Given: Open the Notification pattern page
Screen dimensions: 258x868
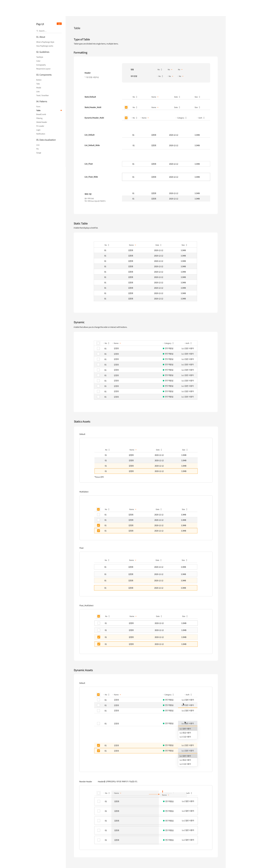Looking at the screenshot, I should (x=40, y=134).
